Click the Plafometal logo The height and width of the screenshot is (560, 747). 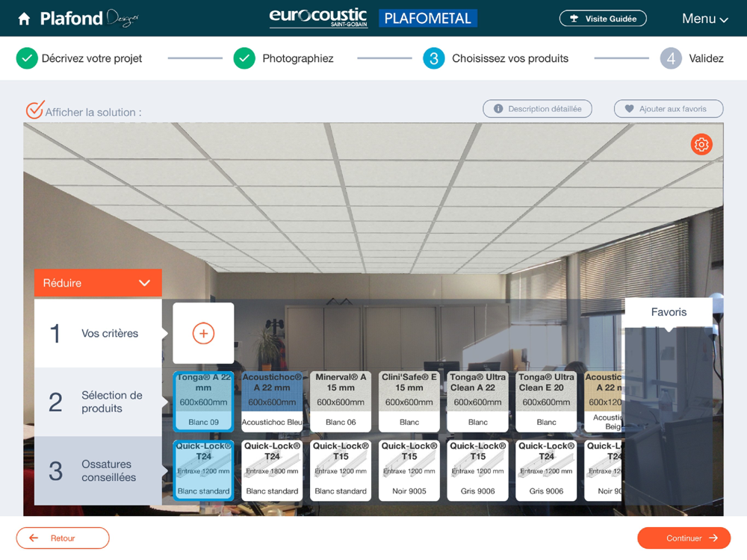(x=428, y=18)
